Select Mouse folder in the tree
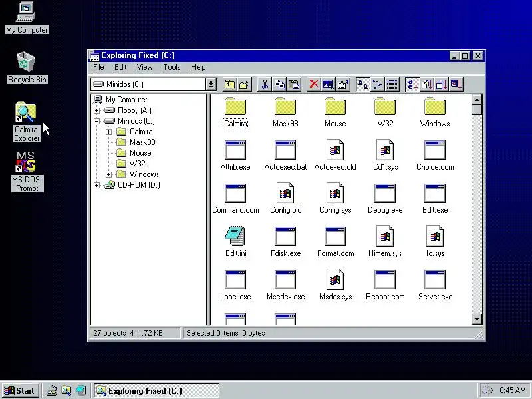This screenshot has height=399, width=532. tap(140, 153)
